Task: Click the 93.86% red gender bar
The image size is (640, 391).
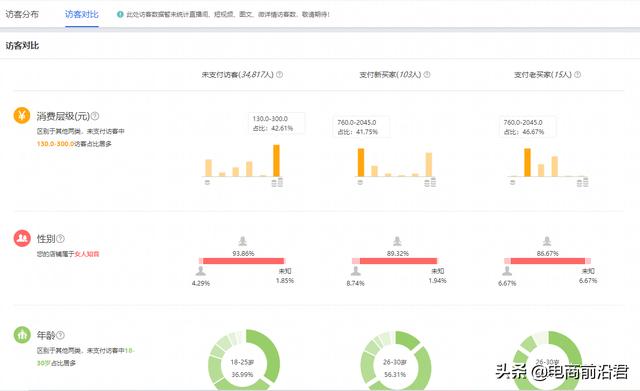Action: click(243, 261)
